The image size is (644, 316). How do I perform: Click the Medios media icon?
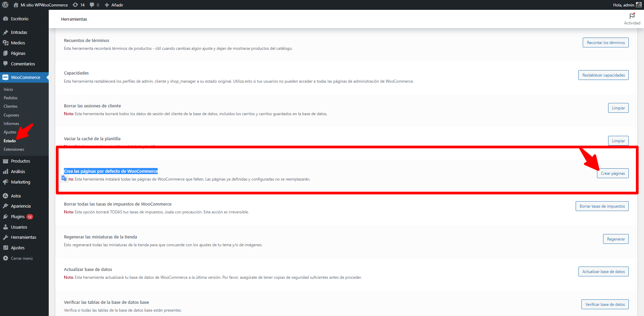tap(5, 43)
